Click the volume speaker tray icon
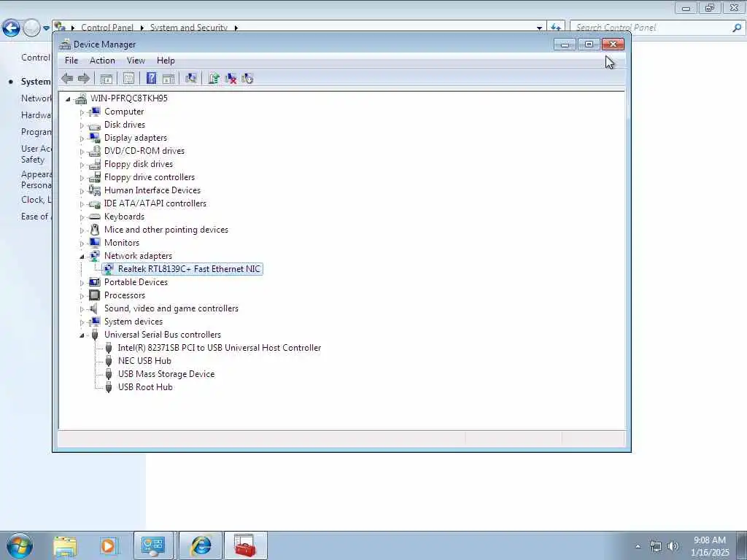The width and height of the screenshot is (747, 560). coord(673,546)
